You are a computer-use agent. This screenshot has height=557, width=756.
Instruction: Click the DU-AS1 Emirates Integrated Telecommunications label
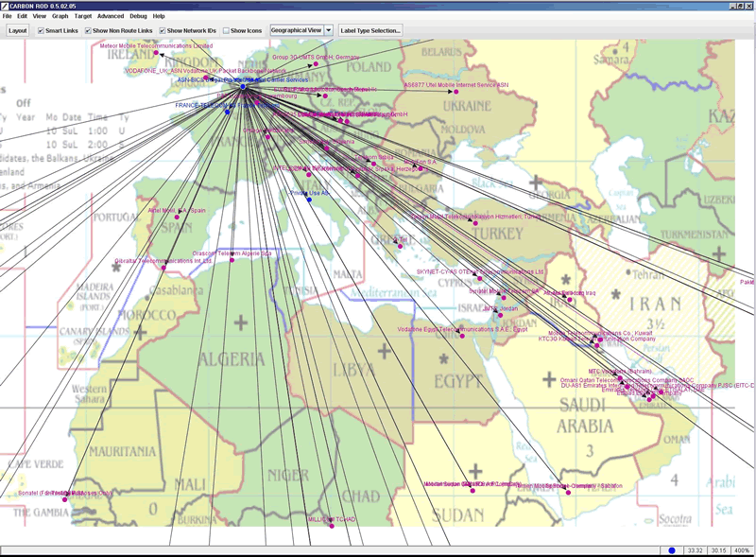pyautogui.click(x=658, y=386)
